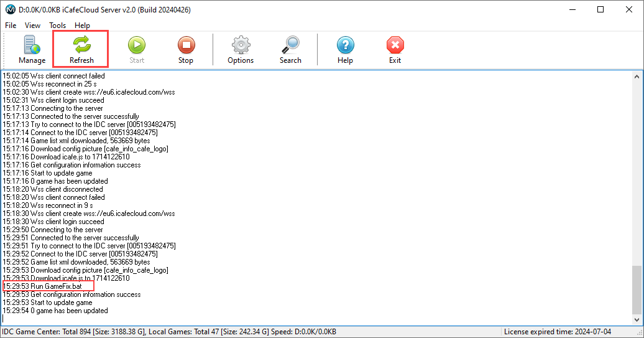Screen dimensions: 644x338
Task: Open the Help menu in menu bar
Action: (x=82, y=26)
